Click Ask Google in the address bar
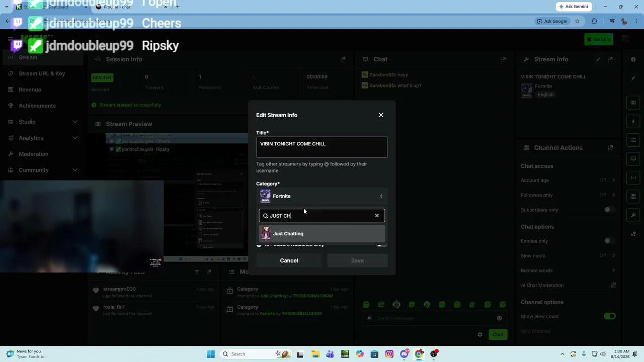The width and height of the screenshot is (644, 362). click(x=552, y=21)
